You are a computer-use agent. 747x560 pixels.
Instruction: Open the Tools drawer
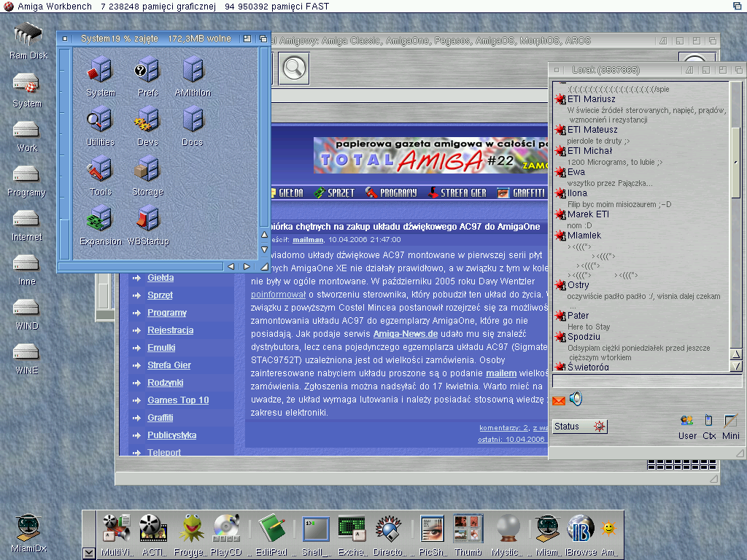click(100, 176)
